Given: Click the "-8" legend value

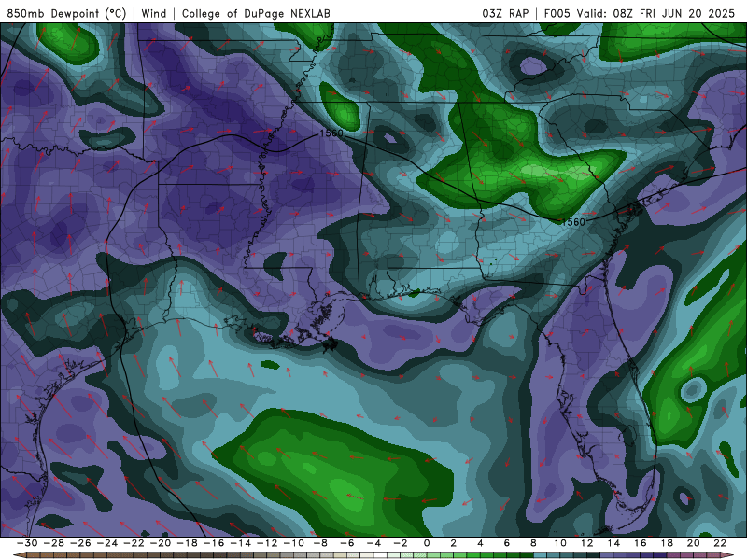Looking at the screenshot, I should point(320,543).
